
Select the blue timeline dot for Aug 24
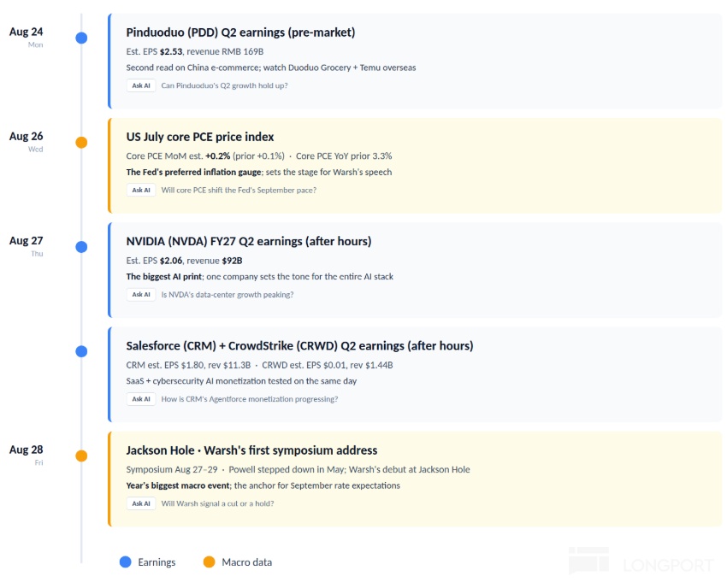click(81, 38)
